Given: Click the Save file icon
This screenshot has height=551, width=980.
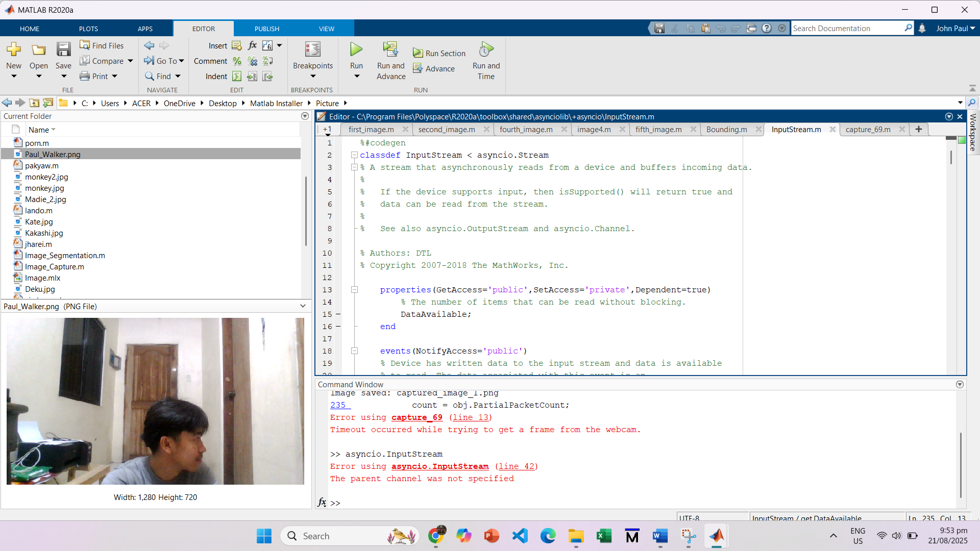Looking at the screenshot, I should [63, 49].
